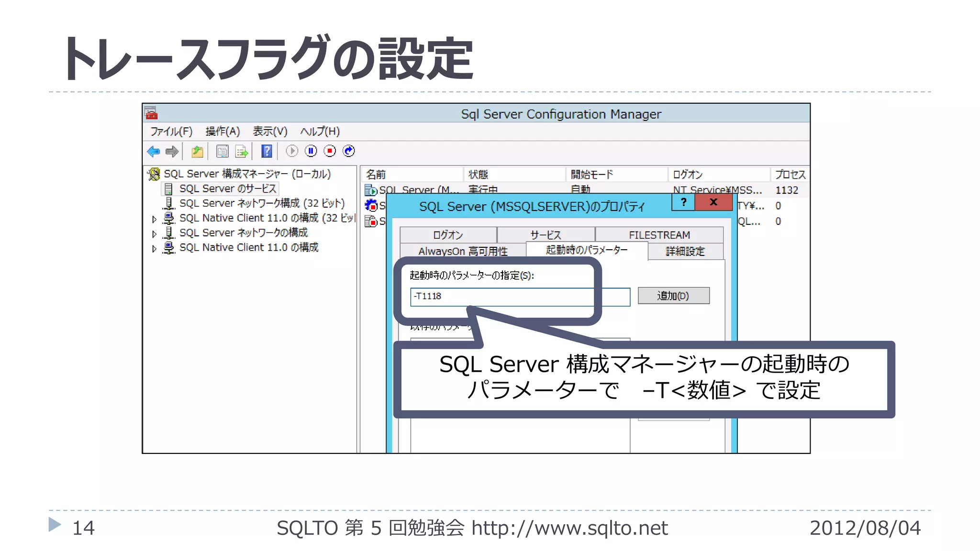Click the Properties toolbar icon
The height and width of the screenshot is (551, 980).
click(223, 152)
